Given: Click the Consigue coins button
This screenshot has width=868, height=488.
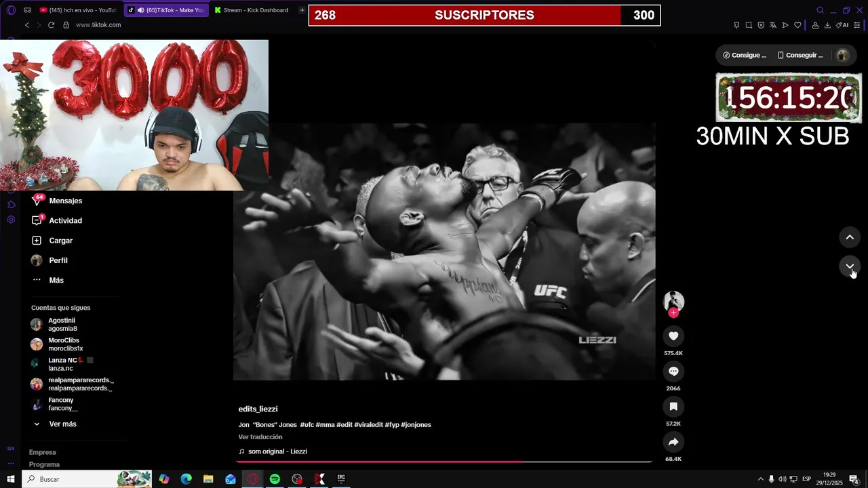Looking at the screenshot, I should [x=745, y=56].
